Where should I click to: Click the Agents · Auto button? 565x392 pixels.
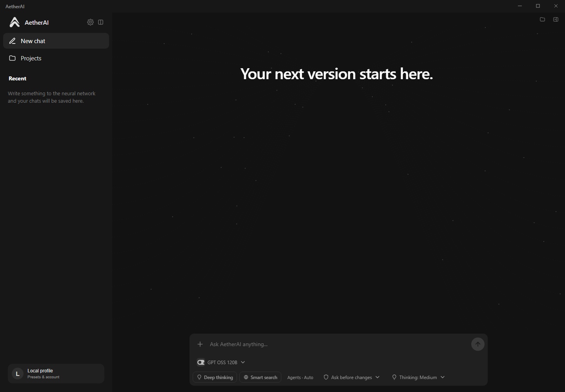pos(300,377)
